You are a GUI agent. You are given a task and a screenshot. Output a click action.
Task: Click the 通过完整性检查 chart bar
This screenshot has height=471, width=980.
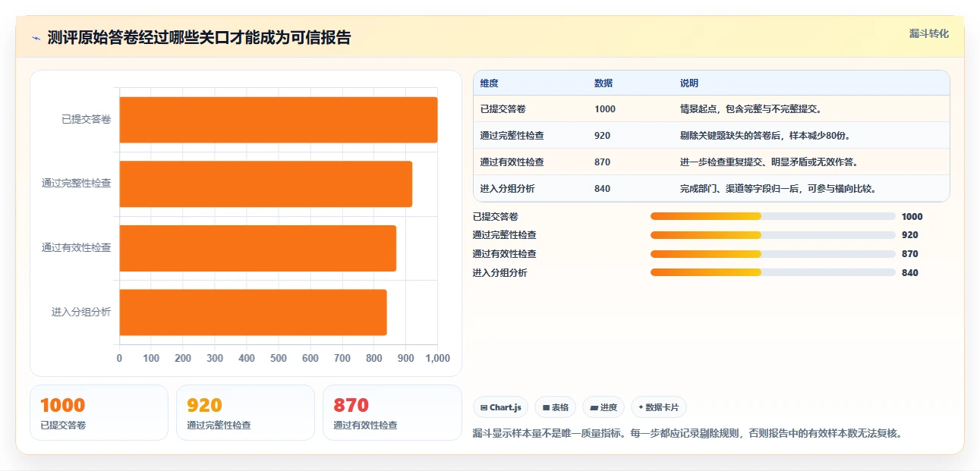[266, 184]
